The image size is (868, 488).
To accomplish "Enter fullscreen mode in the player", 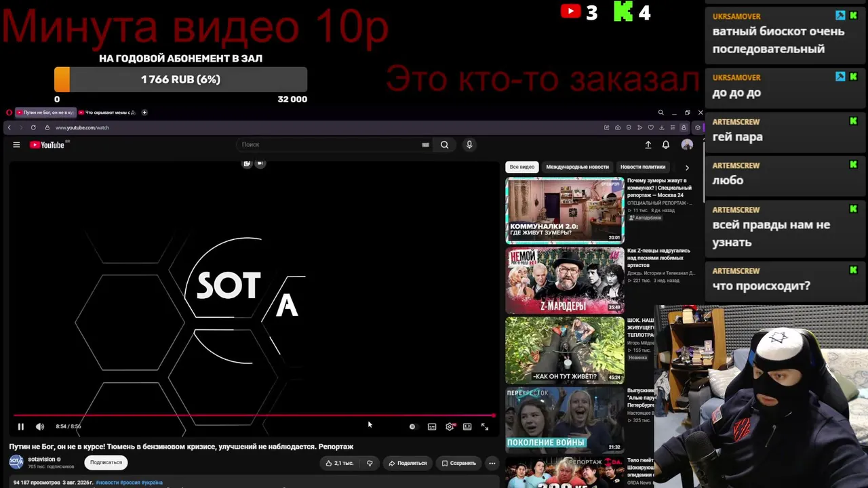I will tap(485, 426).
